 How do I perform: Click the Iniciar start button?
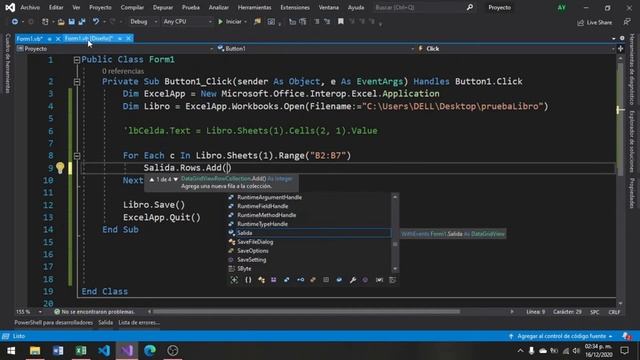click(230, 22)
